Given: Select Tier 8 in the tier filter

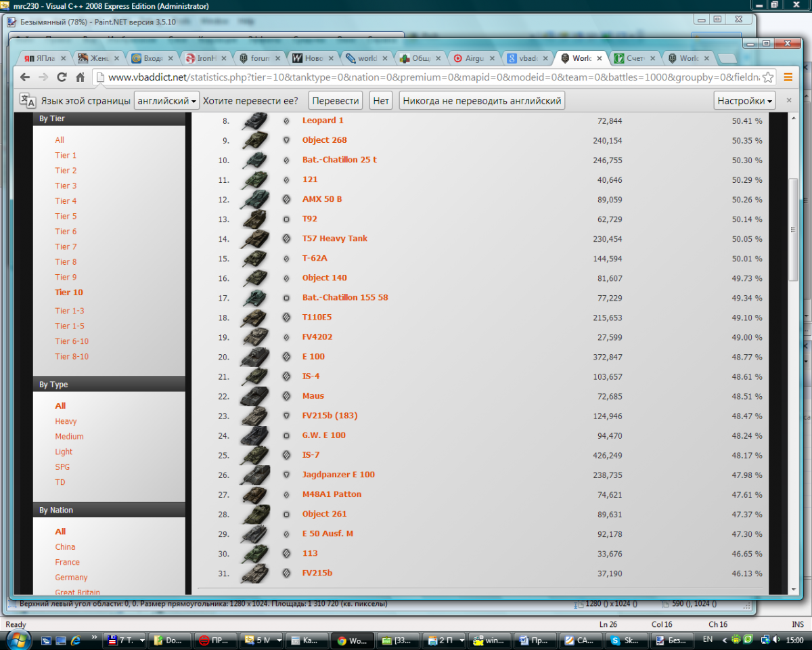Looking at the screenshot, I should coord(66,262).
